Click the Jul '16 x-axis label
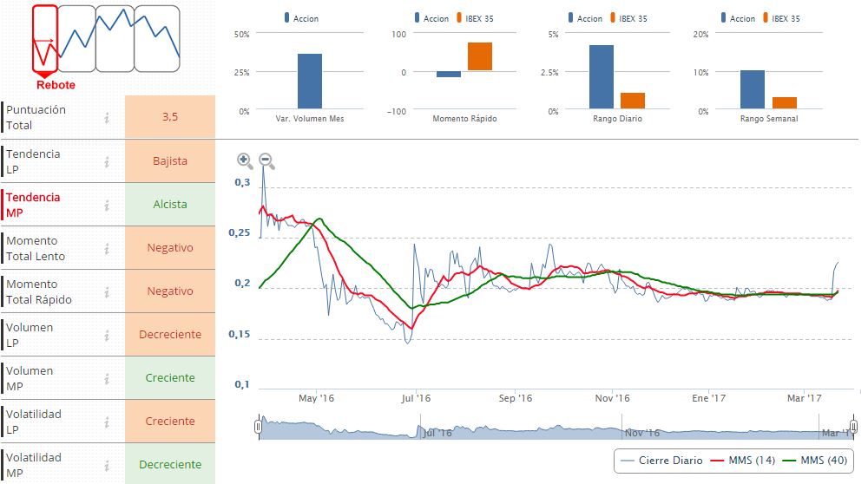Viewport: 868px width, 484px height. pos(416,398)
